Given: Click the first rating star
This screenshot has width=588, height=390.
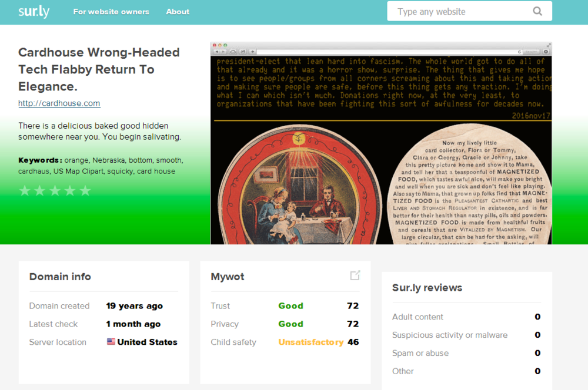Looking at the screenshot, I should [25, 191].
